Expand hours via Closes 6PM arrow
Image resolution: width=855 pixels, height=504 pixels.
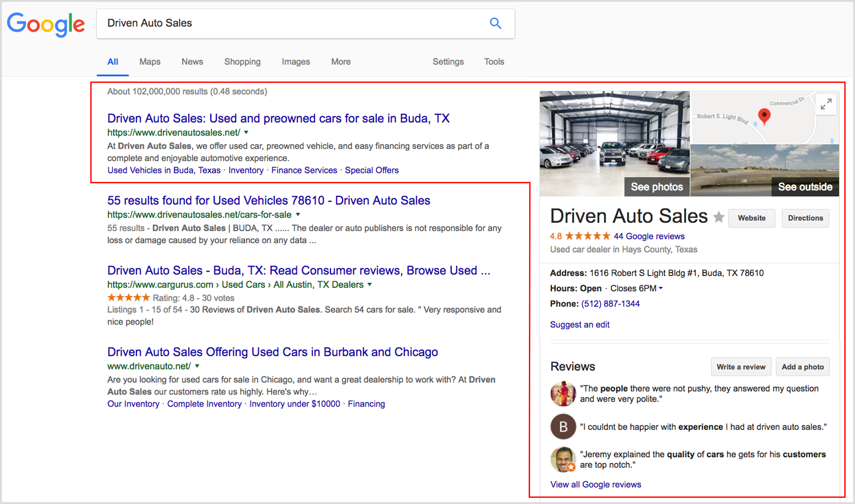pos(661,288)
